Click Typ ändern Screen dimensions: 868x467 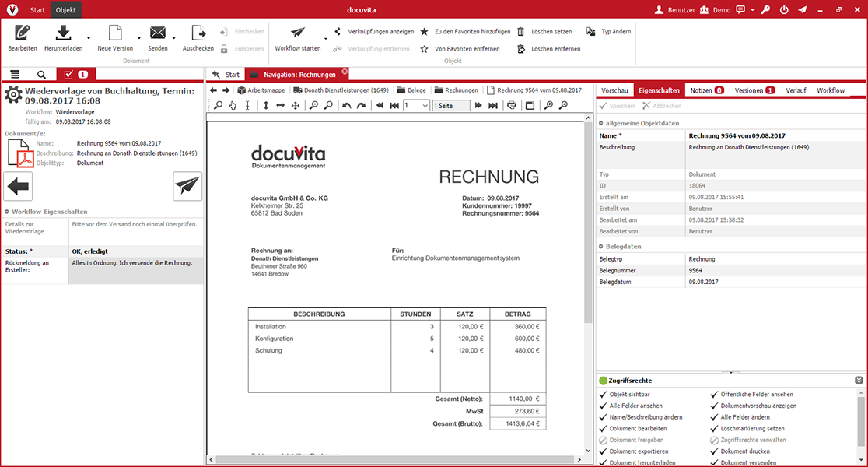tap(609, 32)
